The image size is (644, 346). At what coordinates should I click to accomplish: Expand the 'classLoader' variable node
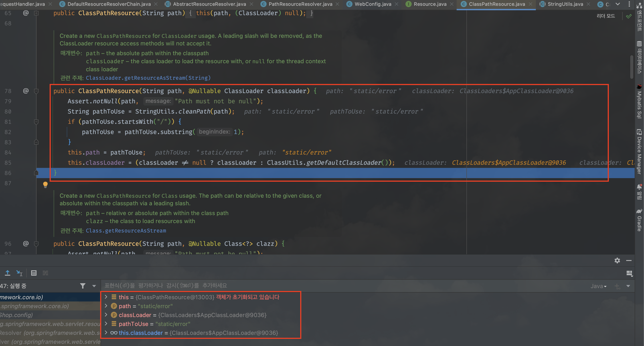(106, 315)
